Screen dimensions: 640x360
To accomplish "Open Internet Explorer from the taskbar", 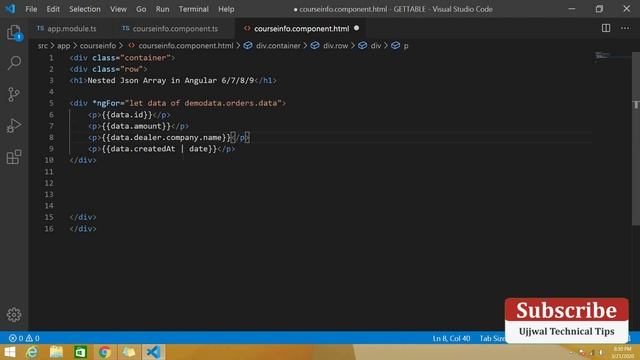I will pos(32,352).
